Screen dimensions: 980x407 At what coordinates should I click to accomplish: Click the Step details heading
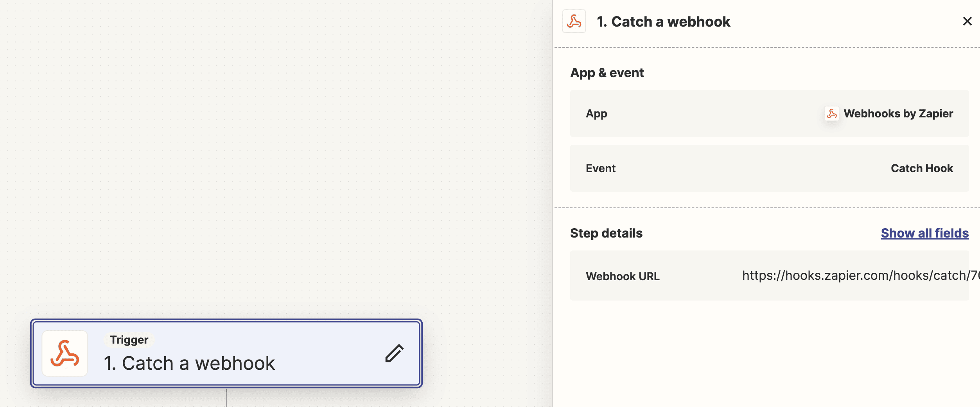[x=606, y=233]
